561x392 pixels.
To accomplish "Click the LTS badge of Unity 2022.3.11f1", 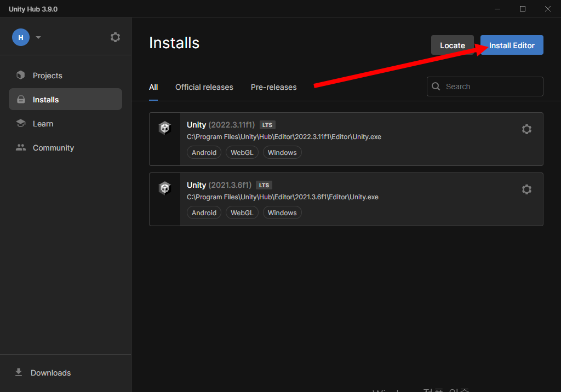I will click(267, 125).
